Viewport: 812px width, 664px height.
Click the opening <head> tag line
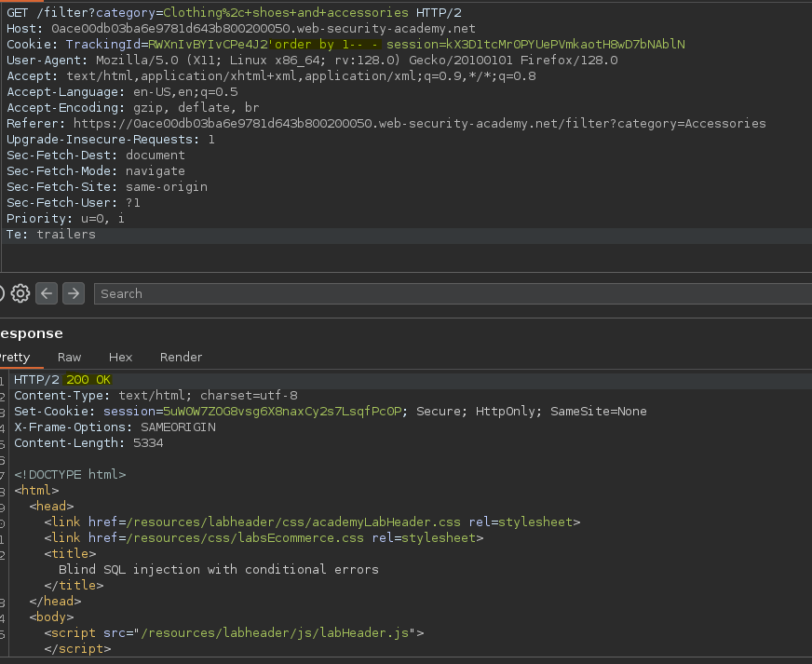coord(51,506)
